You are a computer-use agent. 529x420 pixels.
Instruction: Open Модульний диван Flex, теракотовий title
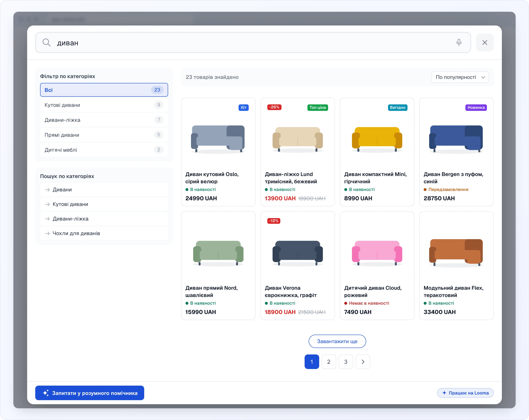click(453, 292)
